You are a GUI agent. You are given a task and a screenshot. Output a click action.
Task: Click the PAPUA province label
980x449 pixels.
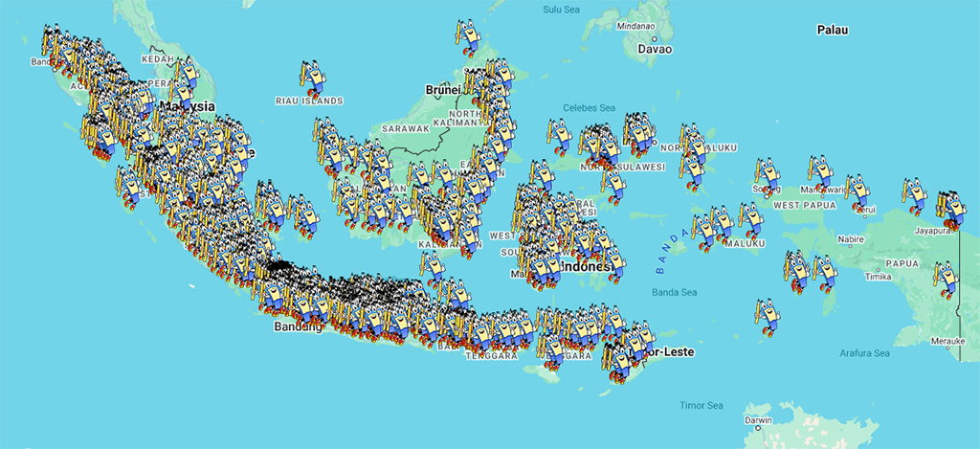(902, 264)
